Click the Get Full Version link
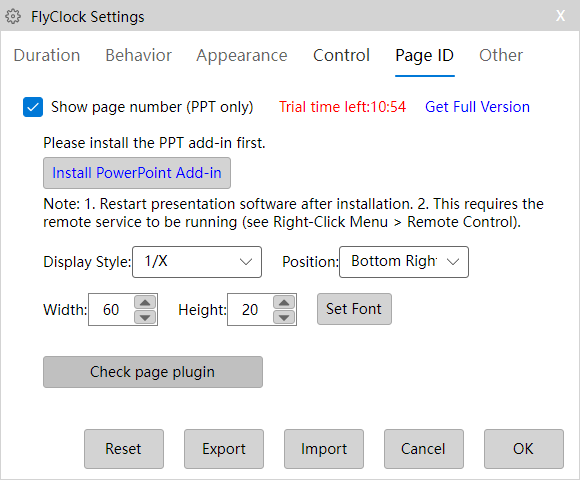The width and height of the screenshot is (580, 480). point(477,107)
